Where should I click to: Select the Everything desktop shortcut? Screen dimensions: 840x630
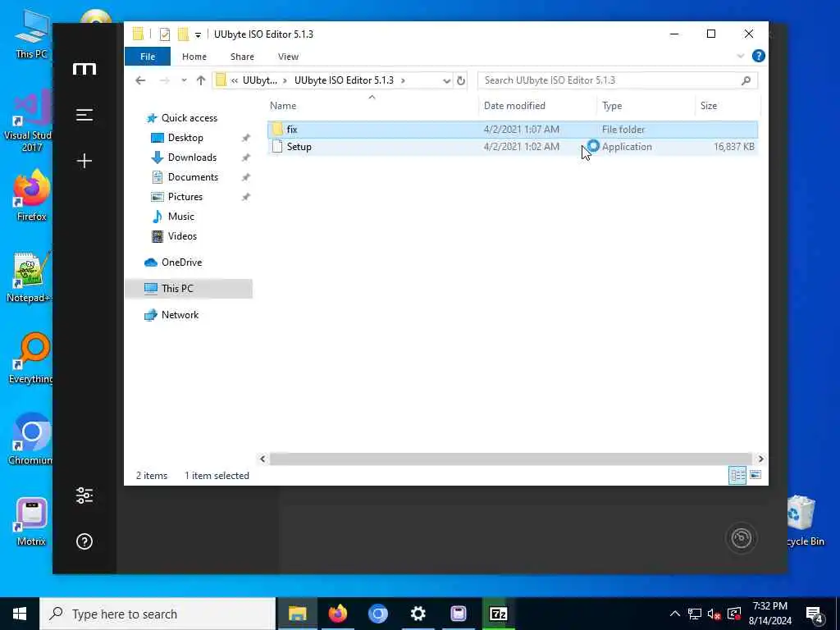[31, 358]
